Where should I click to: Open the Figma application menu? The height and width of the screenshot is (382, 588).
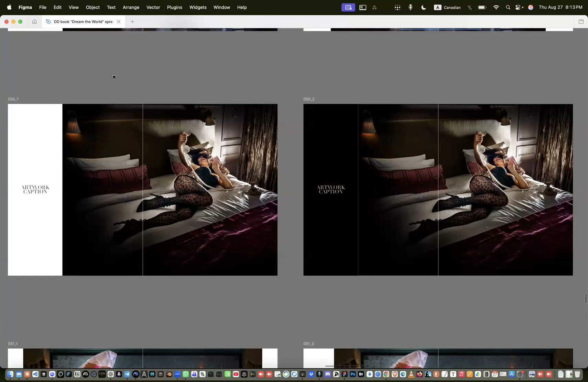pos(25,7)
